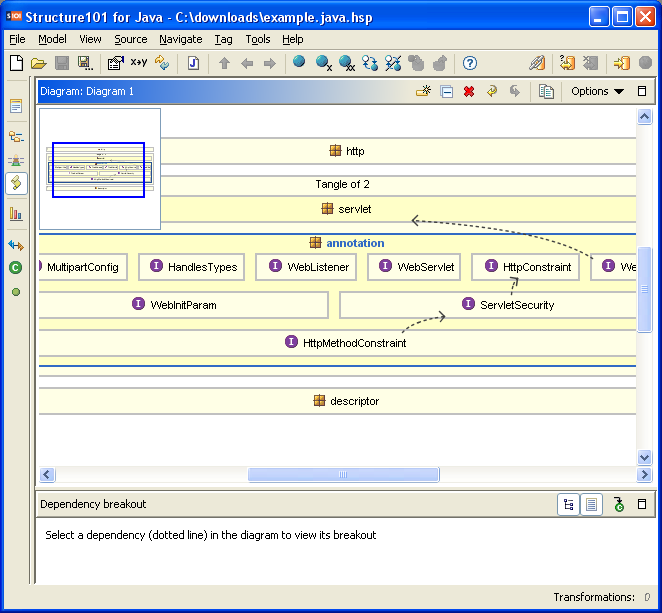This screenshot has height=613, width=662.
Task: Click the gray up arrow navigation icon
Action: pos(224,63)
